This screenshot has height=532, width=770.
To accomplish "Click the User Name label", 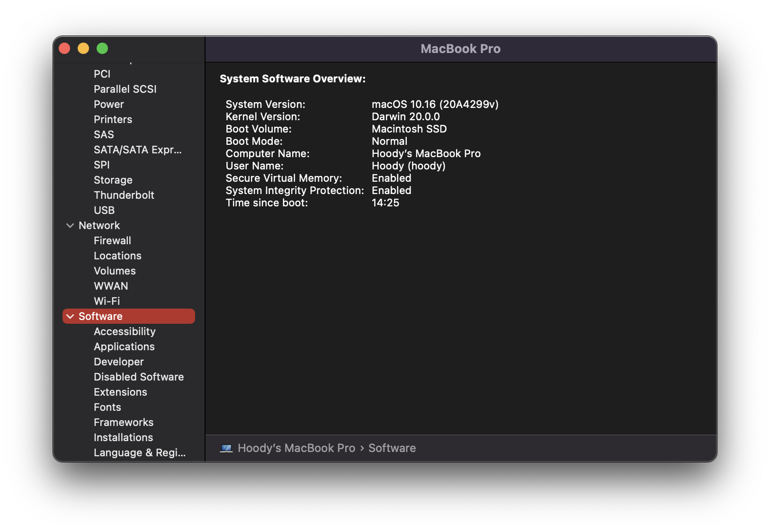I will point(255,166).
